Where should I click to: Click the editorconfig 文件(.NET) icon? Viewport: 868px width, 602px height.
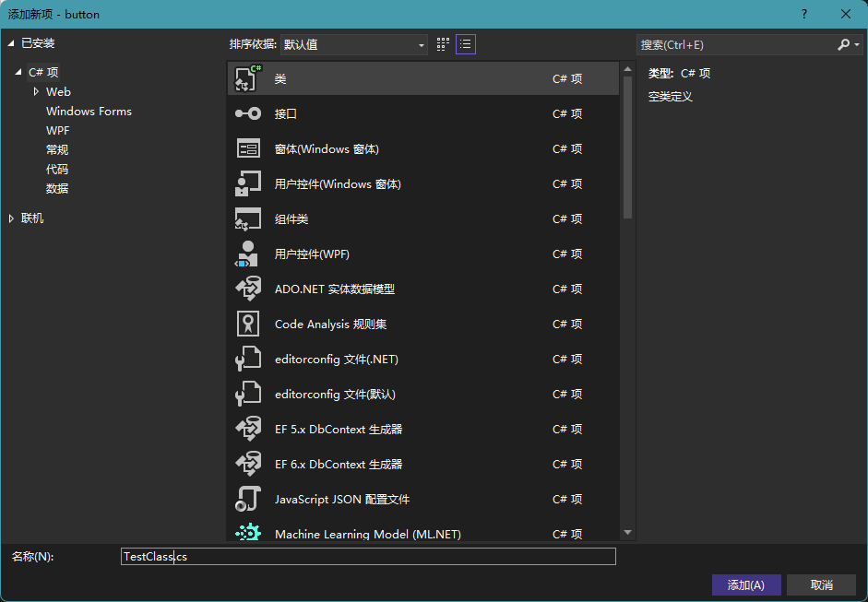(x=247, y=359)
